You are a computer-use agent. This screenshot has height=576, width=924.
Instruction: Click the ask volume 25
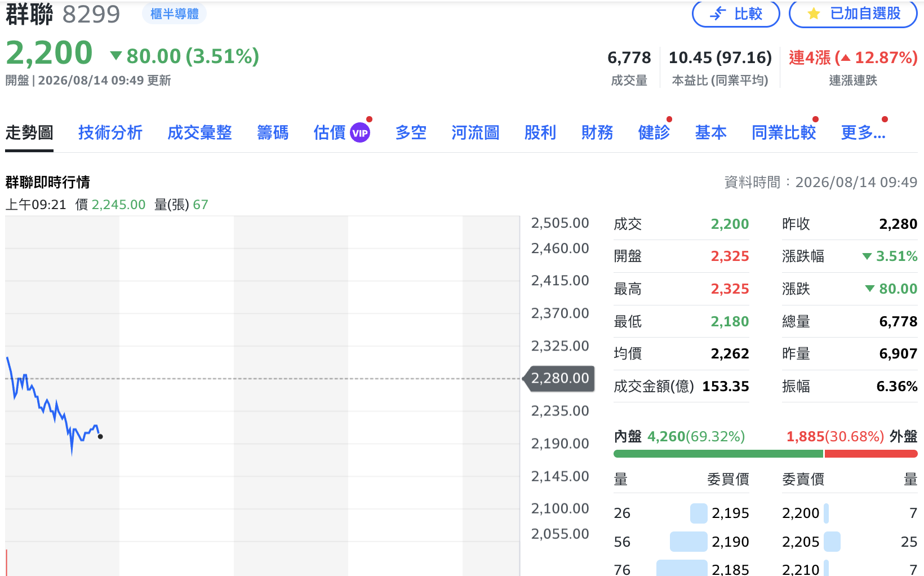[909, 542]
